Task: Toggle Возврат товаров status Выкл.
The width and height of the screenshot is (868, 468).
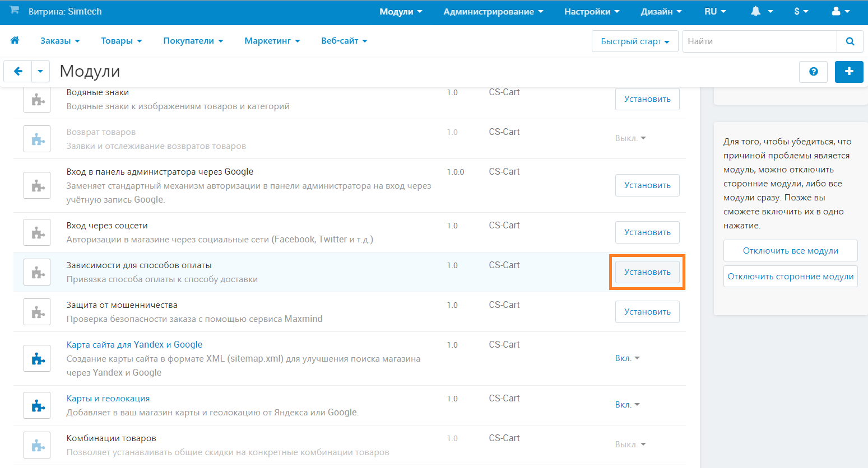Action: point(630,138)
